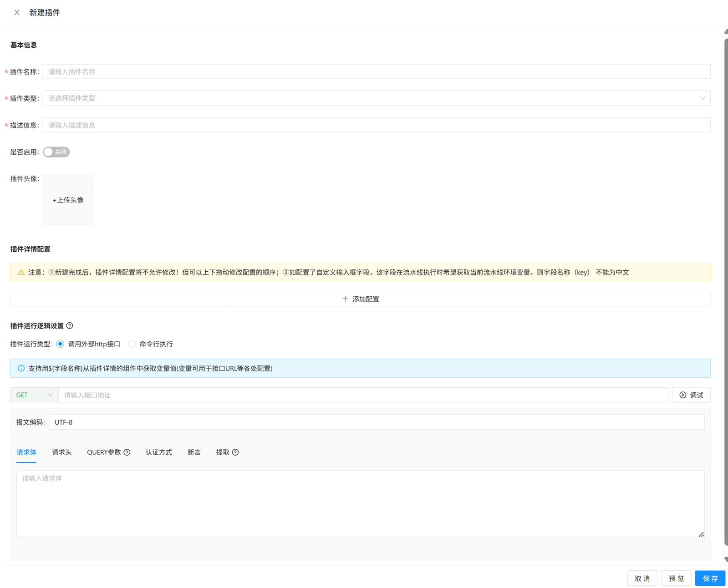Viewport: 728px width, 588px height.
Task: Click the plus icon in 添加配置
Action: click(345, 299)
